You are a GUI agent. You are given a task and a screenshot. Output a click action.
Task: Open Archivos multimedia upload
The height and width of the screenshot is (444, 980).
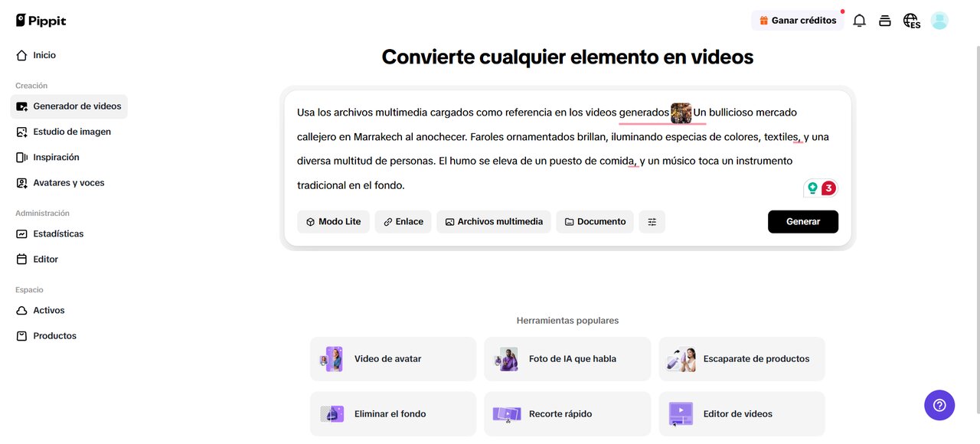point(494,222)
